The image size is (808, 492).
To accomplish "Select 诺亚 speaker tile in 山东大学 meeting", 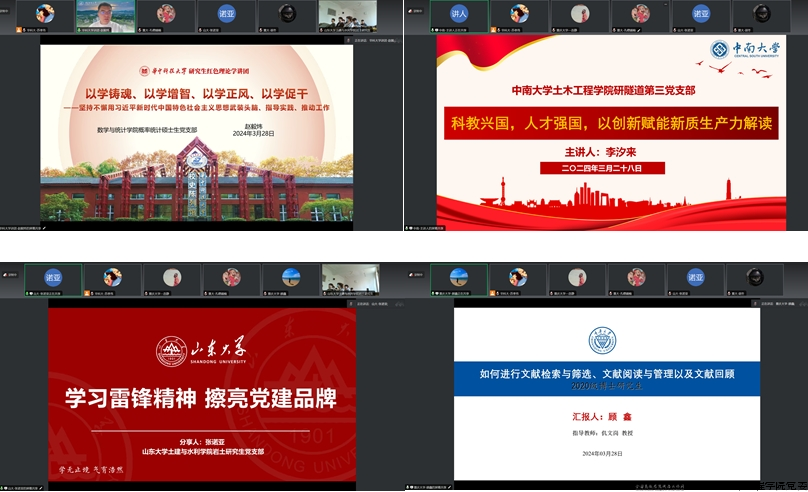I will [53, 280].
